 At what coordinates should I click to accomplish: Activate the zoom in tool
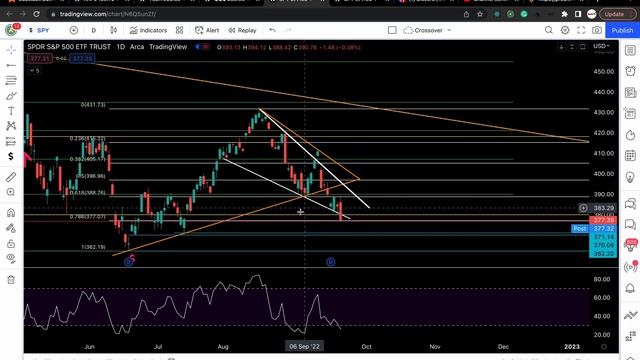pos(11,192)
